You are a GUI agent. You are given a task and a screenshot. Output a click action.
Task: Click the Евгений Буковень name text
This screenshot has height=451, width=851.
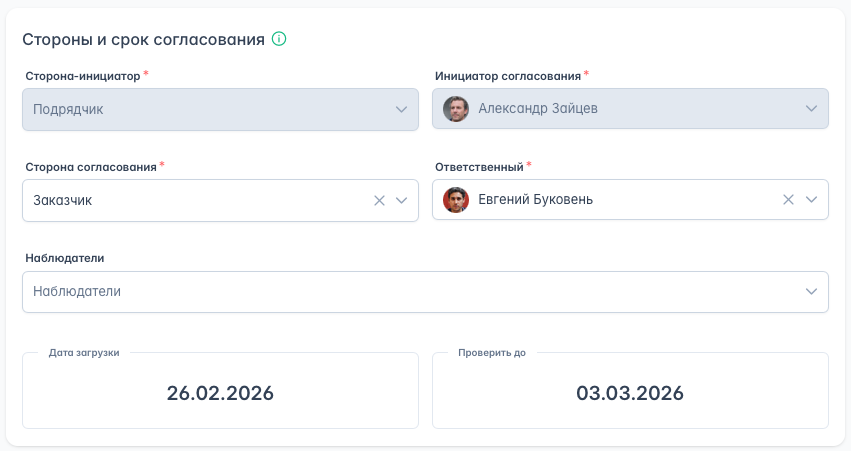pos(536,200)
